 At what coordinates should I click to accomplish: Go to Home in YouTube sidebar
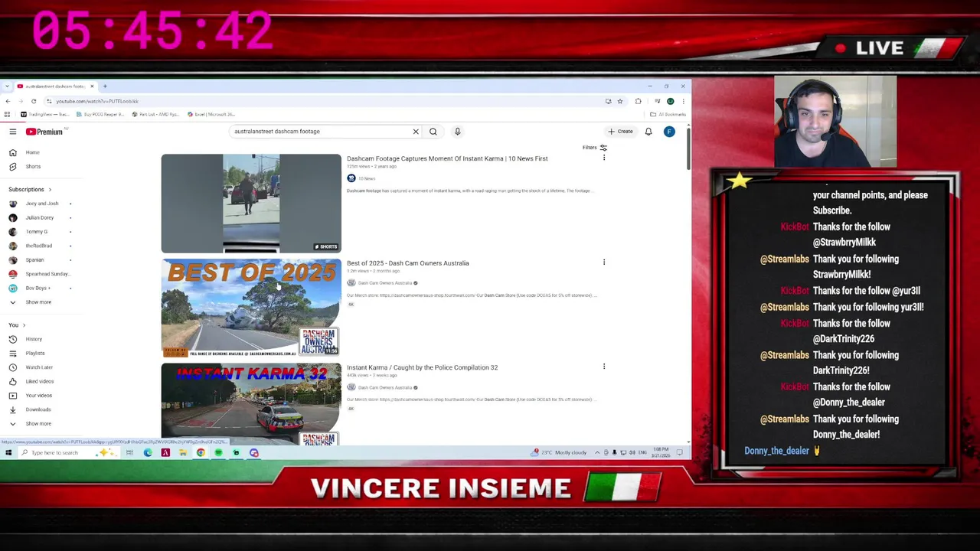pyautogui.click(x=24, y=152)
